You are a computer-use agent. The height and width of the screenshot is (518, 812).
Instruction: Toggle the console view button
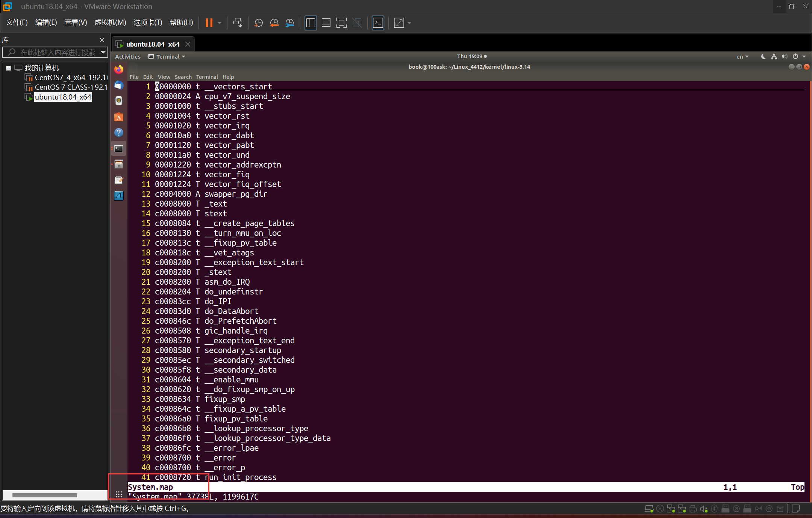coord(378,23)
